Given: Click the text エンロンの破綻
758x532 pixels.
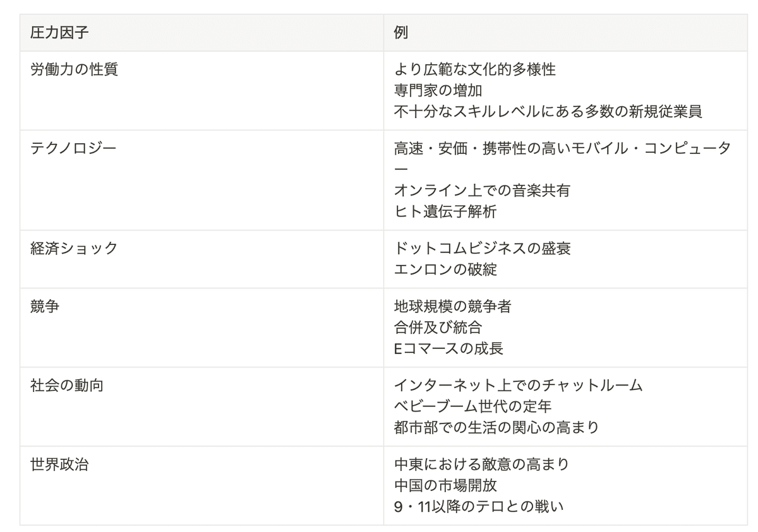Looking at the screenshot, I should (445, 269).
